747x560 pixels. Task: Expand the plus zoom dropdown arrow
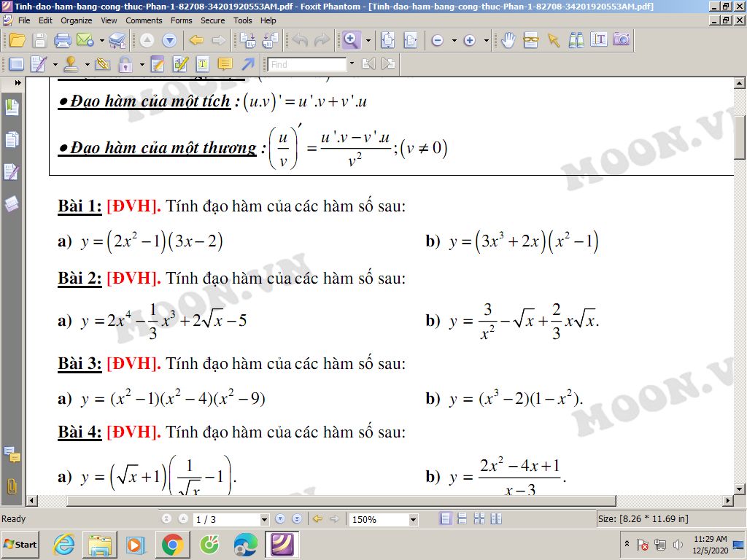[x=486, y=41]
